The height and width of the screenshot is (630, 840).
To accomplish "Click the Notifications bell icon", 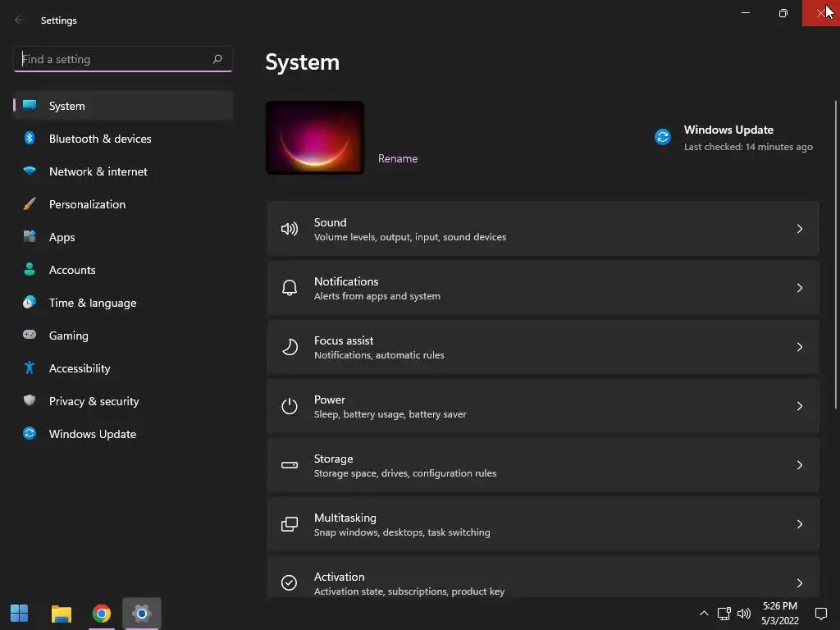I will pos(290,288).
